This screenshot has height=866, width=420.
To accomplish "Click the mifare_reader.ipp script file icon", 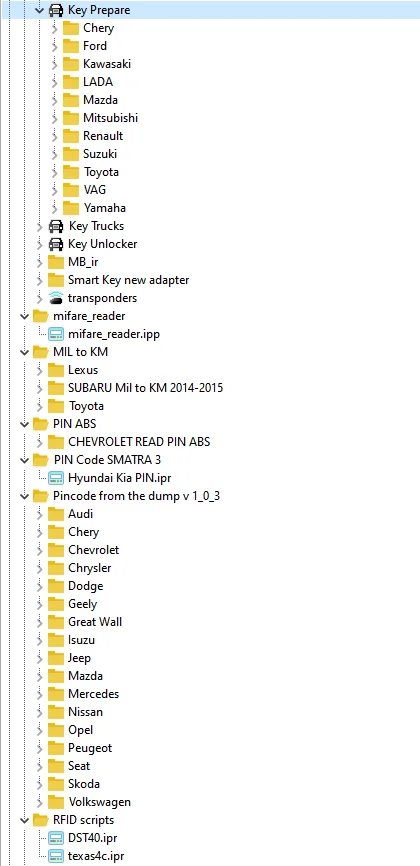I will click(x=56, y=334).
